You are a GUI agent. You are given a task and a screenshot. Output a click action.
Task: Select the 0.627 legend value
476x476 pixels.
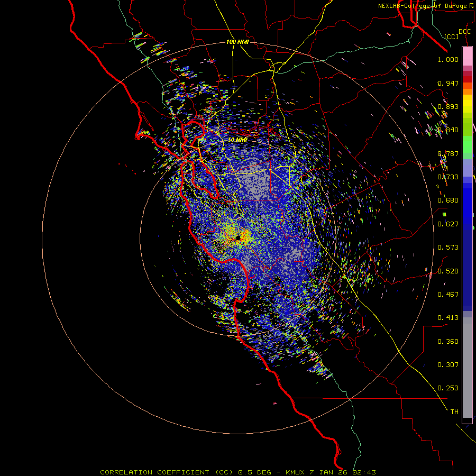448,224
